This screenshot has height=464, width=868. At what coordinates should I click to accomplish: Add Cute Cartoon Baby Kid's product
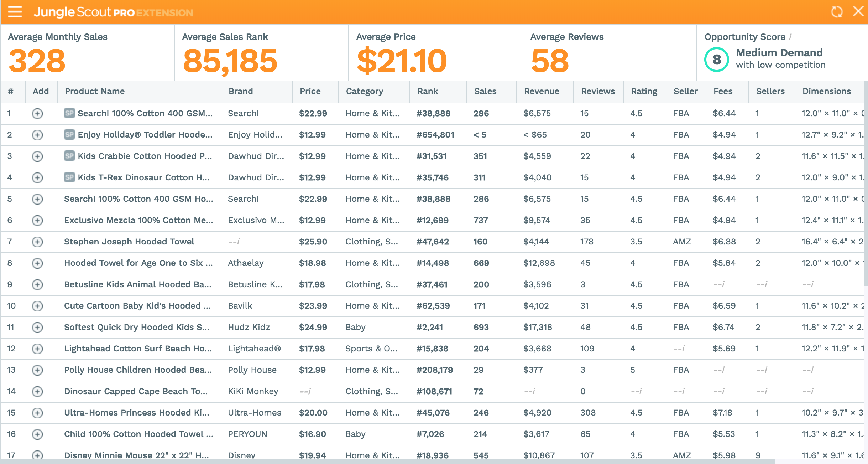tap(37, 306)
